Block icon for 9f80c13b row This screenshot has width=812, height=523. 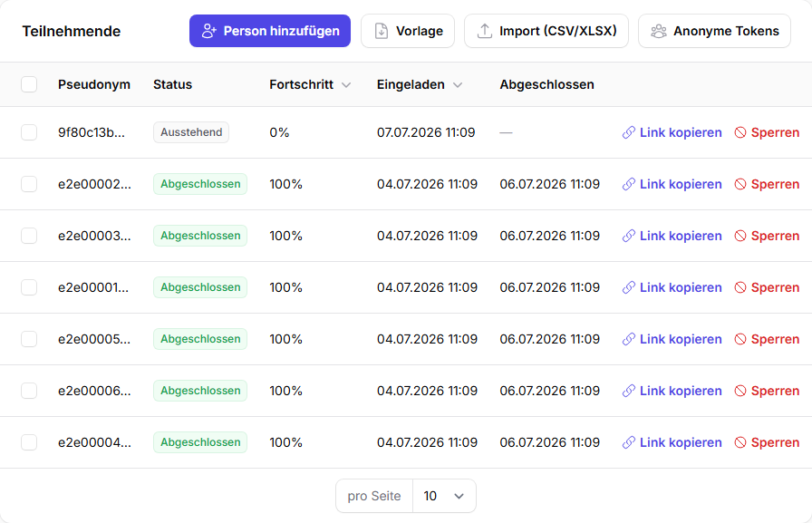740,132
